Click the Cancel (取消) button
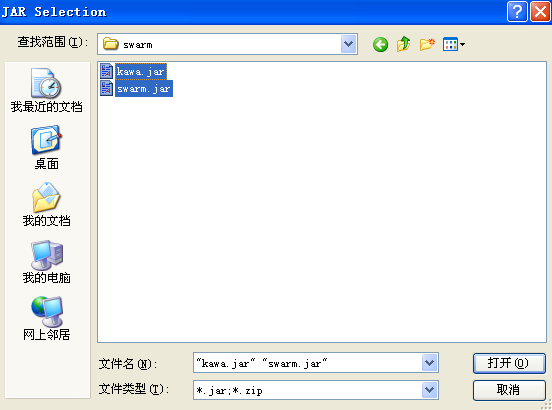This screenshot has height=410, width=552. tap(509, 390)
